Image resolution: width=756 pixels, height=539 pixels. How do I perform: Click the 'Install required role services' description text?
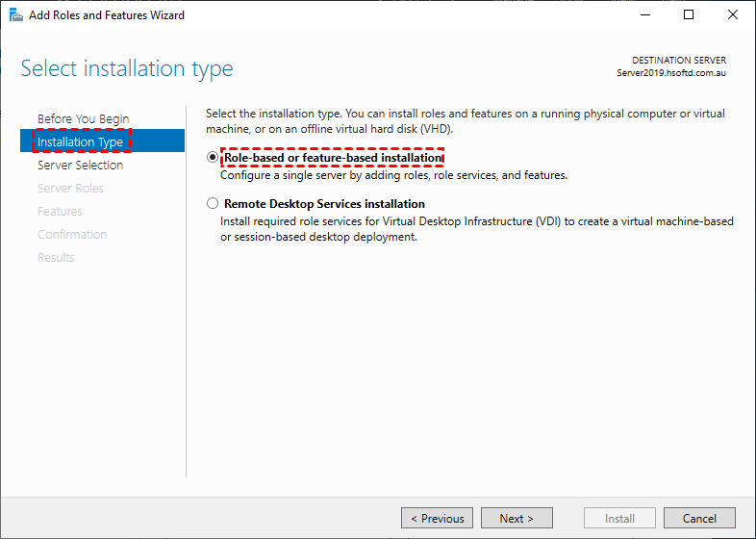477,229
